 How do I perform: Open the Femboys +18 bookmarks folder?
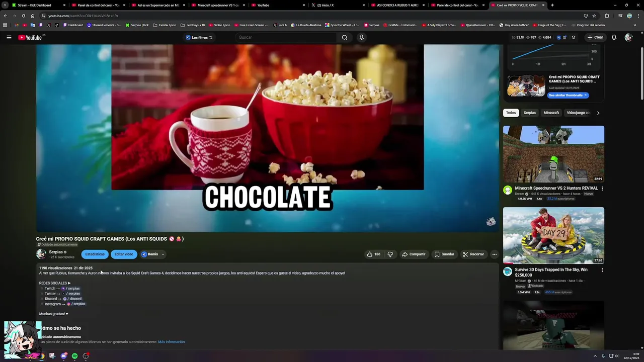tap(193, 25)
